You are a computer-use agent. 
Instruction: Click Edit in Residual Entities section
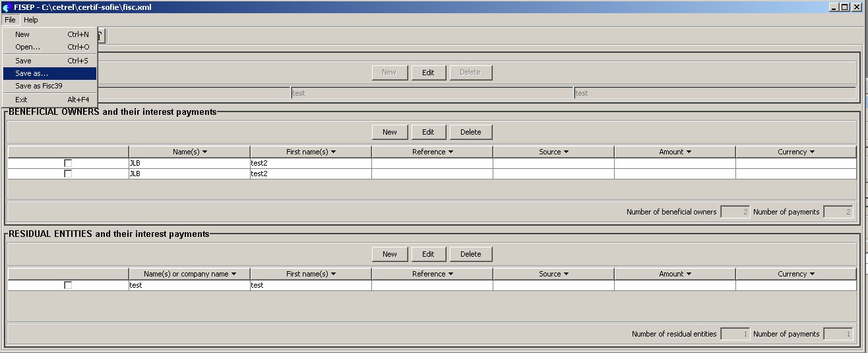click(428, 254)
